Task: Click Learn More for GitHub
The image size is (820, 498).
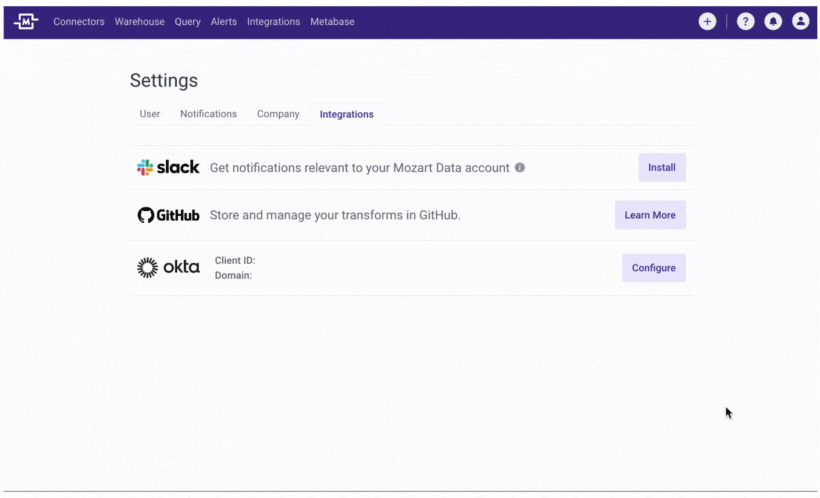Action: click(x=650, y=215)
